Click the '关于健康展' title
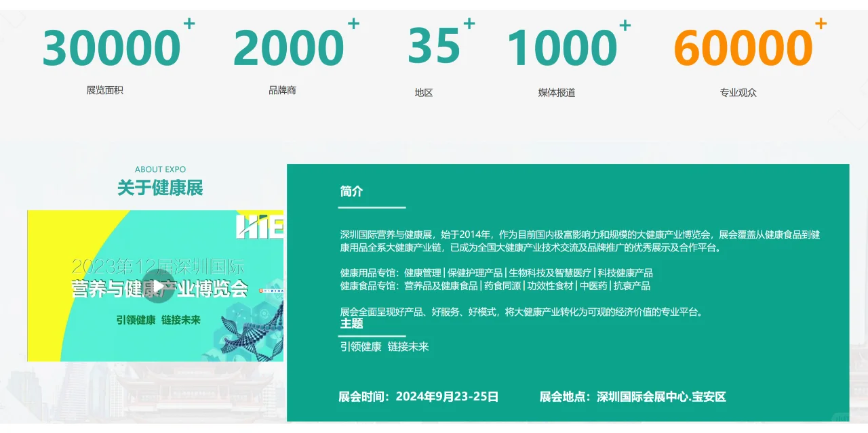 tap(159, 188)
